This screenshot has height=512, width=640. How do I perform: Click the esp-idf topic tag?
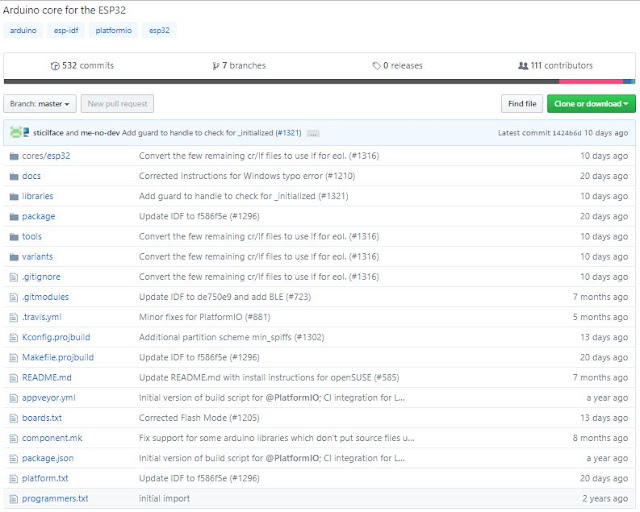[x=66, y=30]
